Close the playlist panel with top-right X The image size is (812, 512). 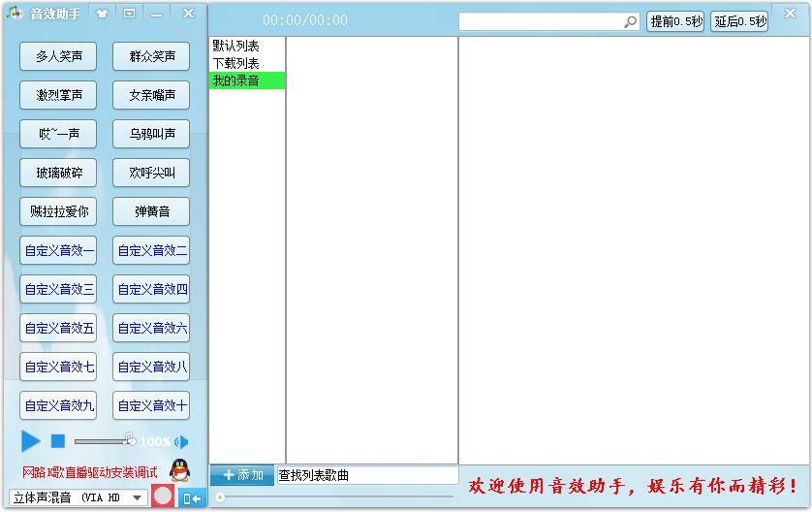click(x=790, y=14)
